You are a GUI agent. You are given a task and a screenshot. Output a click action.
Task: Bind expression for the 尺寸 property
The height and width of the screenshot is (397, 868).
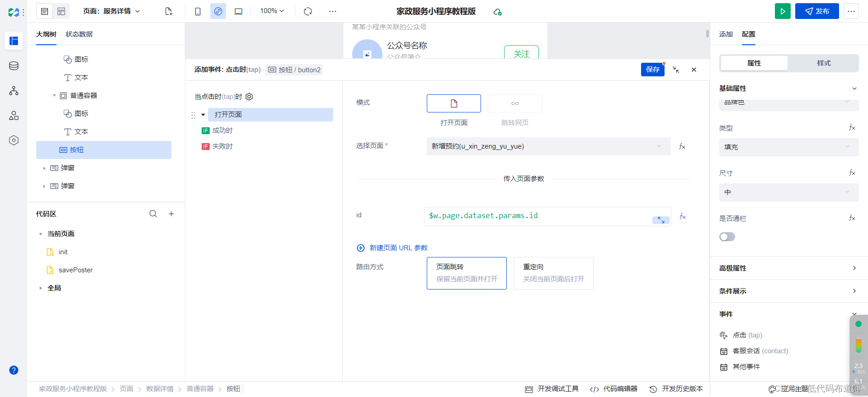(x=852, y=173)
